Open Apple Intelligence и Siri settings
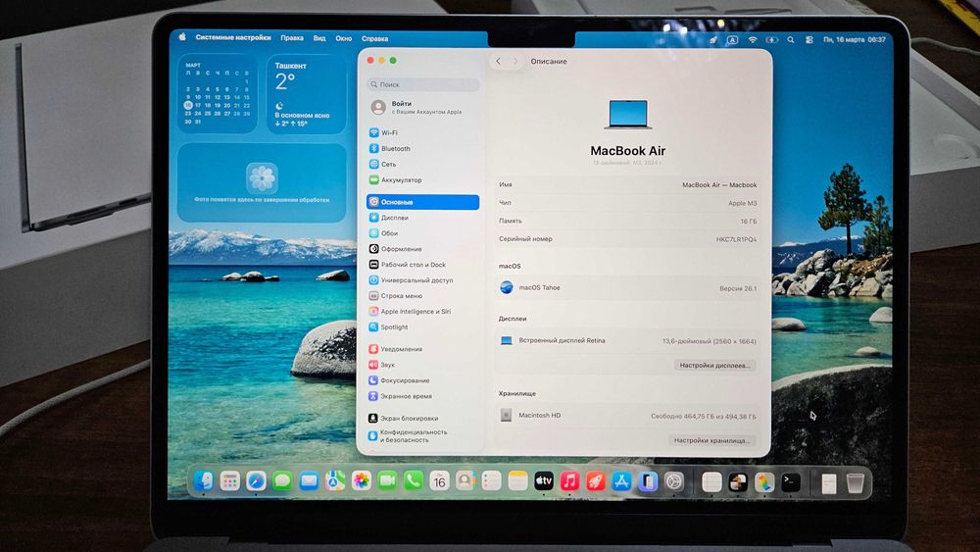Viewport: 980px width, 552px height. [423, 312]
